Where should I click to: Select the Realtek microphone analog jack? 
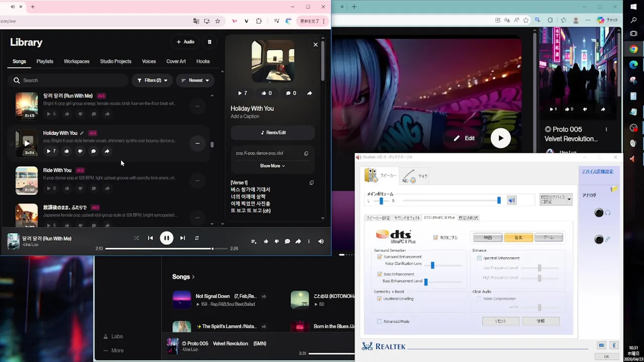coord(599,239)
